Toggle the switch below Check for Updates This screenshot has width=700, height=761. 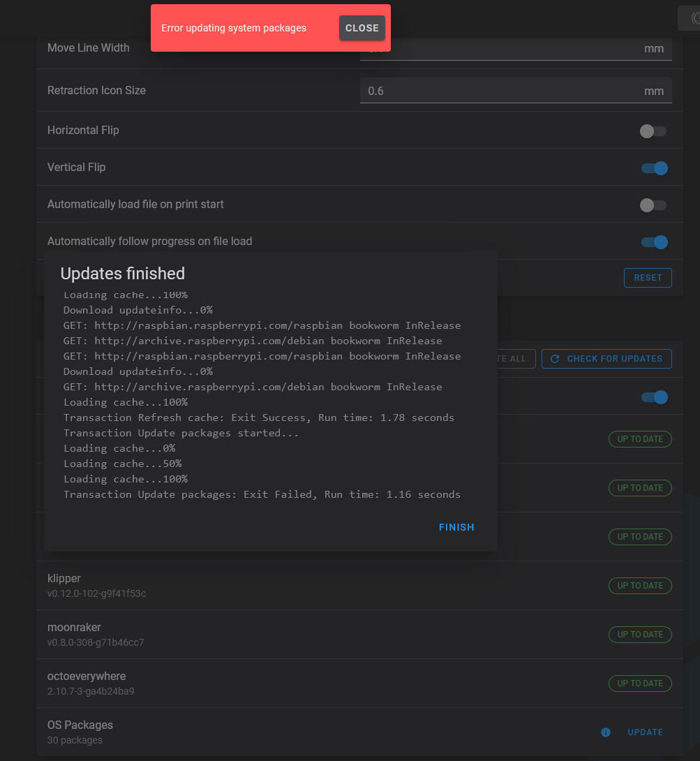pyautogui.click(x=655, y=397)
